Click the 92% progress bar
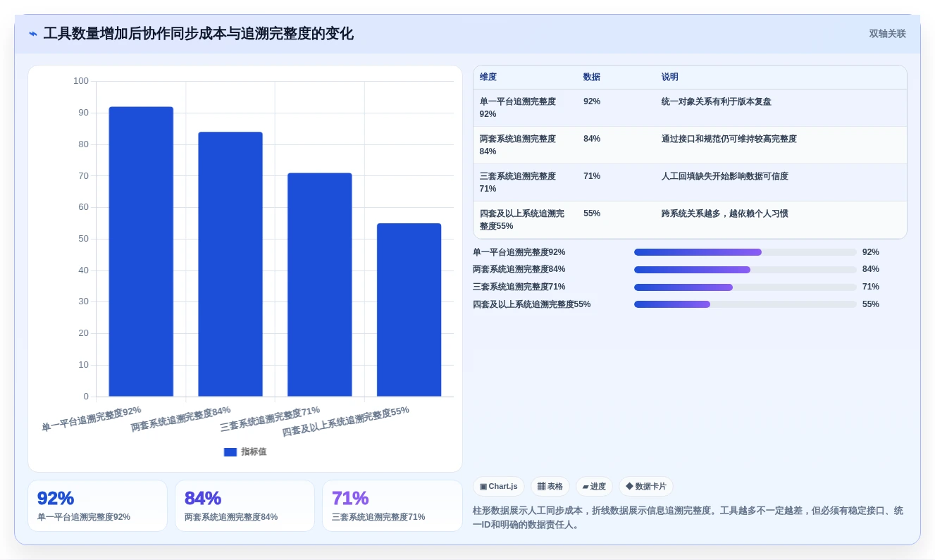 pyautogui.click(x=745, y=252)
